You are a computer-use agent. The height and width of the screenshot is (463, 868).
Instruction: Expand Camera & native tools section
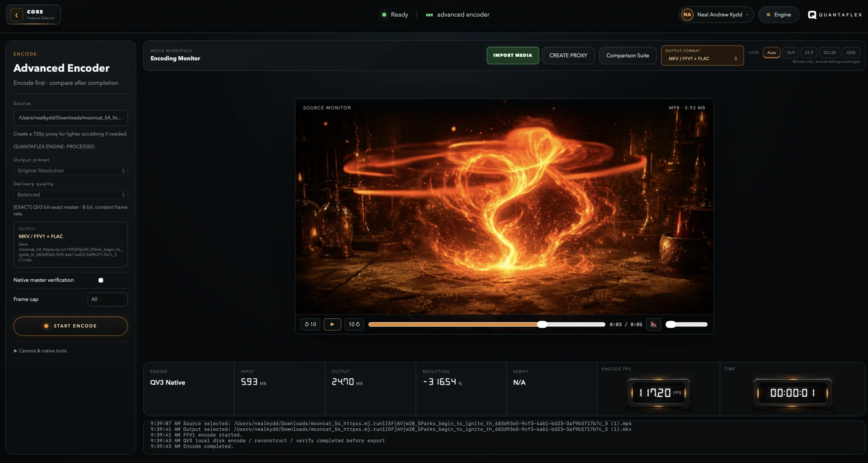40,351
